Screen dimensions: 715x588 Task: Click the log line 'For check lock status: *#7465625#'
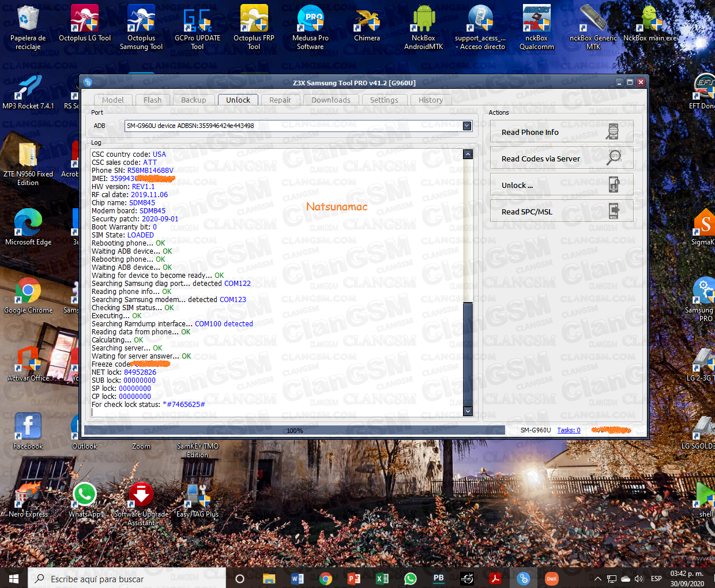(x=148, y=405)
